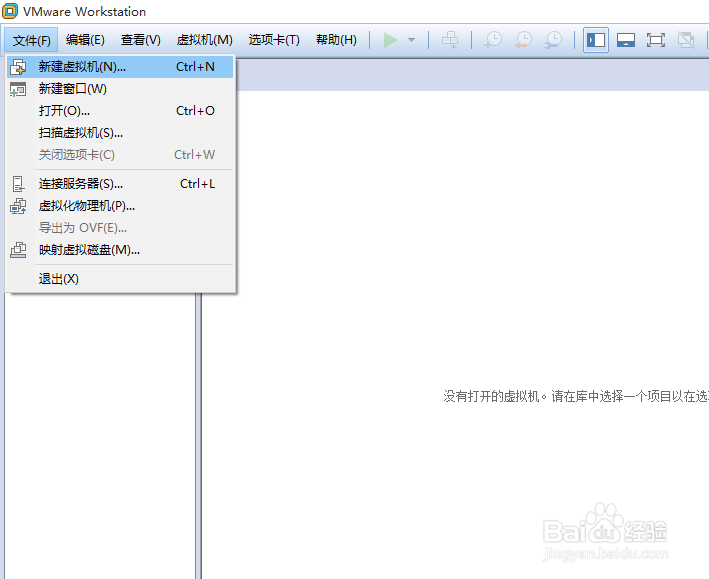
Task: Select 连接服务器(S)... menu entry
Action: click(x=120, y=184)
